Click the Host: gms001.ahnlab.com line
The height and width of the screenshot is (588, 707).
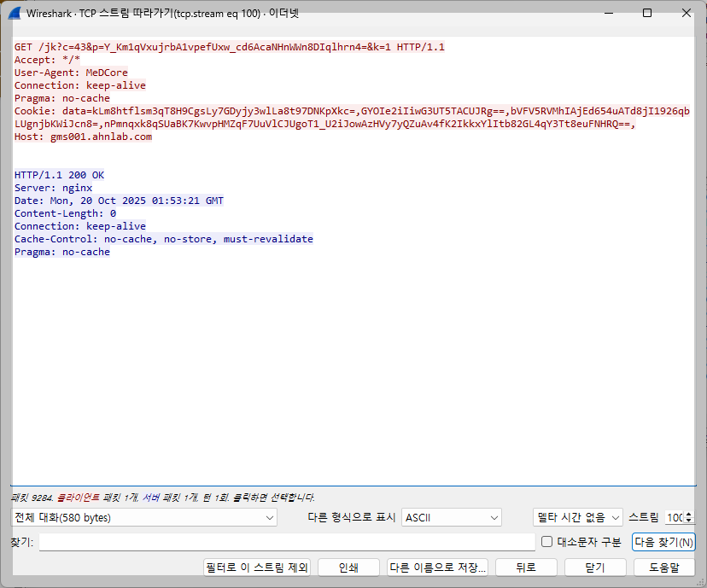tap(84, 137)
